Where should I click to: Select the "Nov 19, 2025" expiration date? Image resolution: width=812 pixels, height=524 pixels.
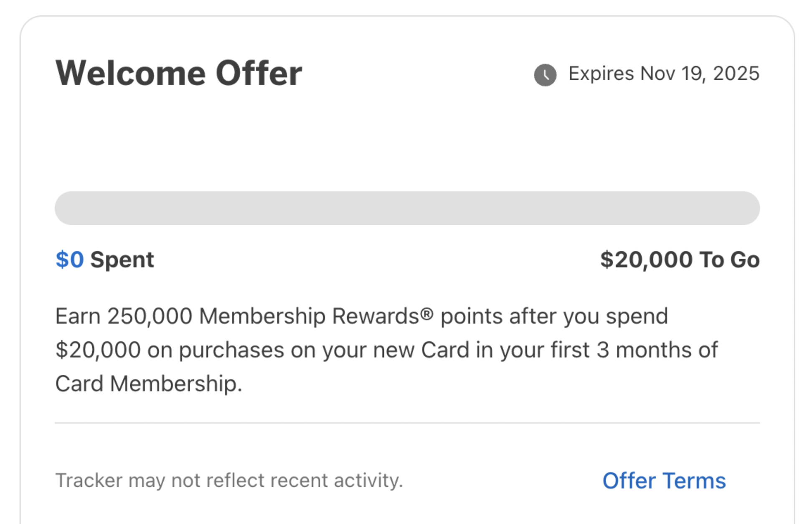pyautogui.click(x=700, y=74)
